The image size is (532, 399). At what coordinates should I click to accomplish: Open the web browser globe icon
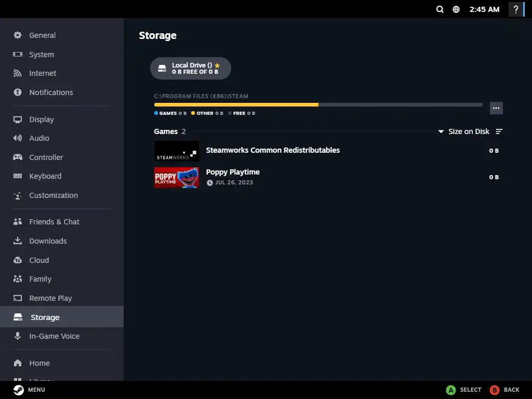(456, 9)
